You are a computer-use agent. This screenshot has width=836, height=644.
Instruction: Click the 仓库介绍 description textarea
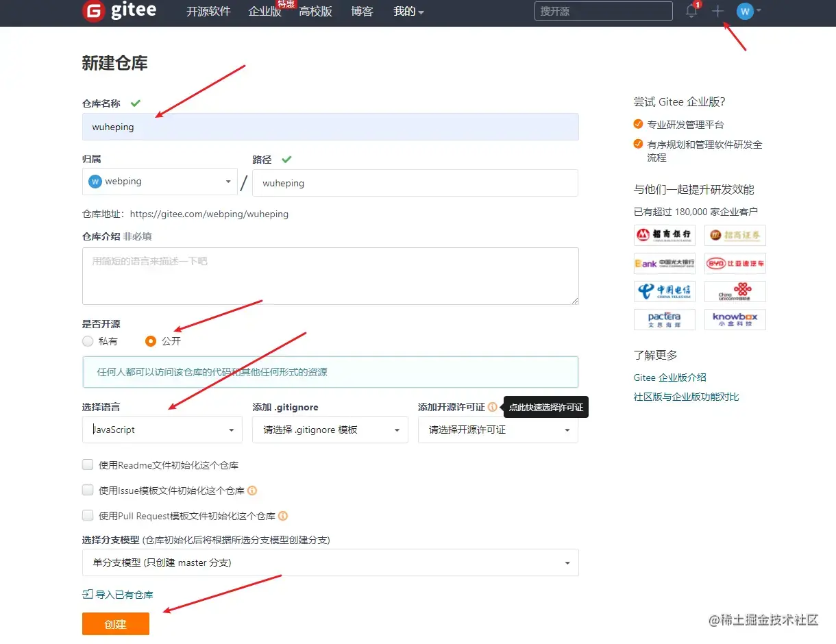click(x=330, y=276)
